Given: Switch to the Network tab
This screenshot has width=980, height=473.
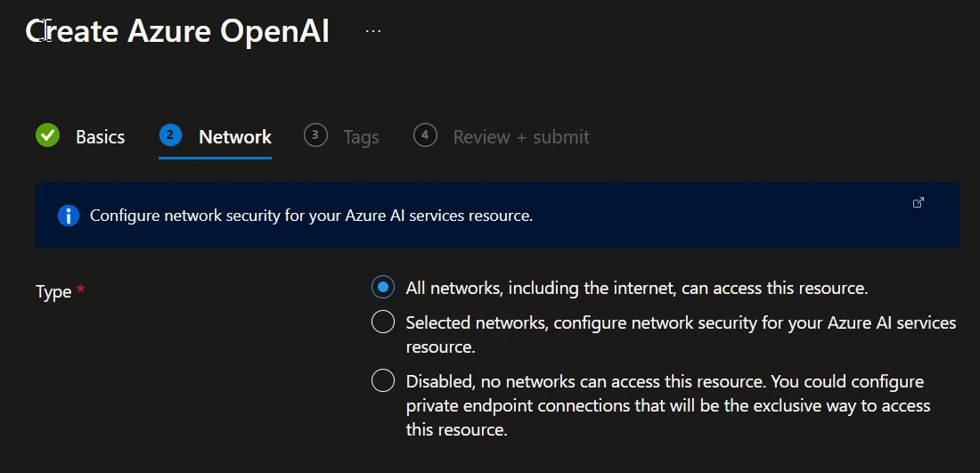Looking at the screenshot, I should point(235,137).
